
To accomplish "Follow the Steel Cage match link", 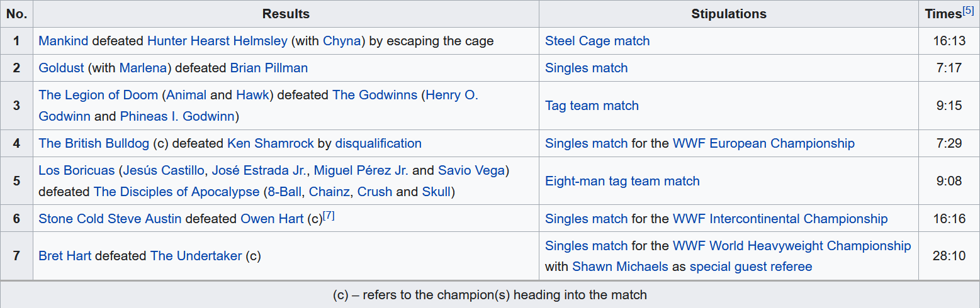I will click(597, 41).
